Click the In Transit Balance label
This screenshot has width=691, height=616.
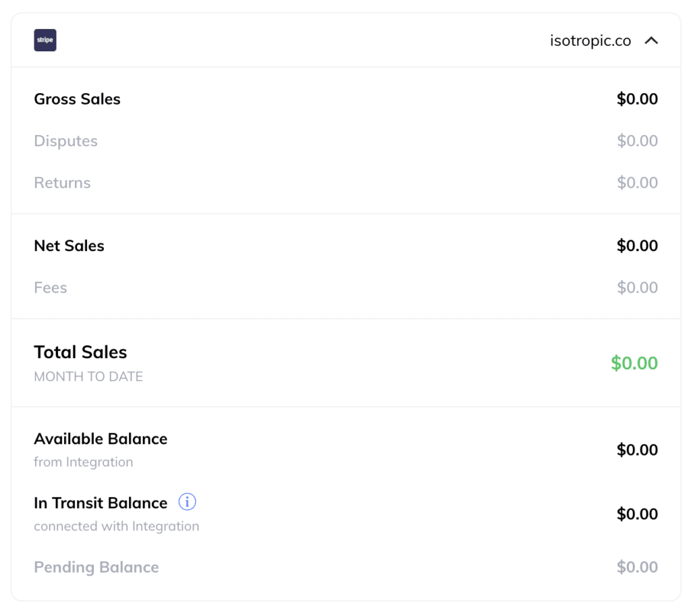pos(101,503)
